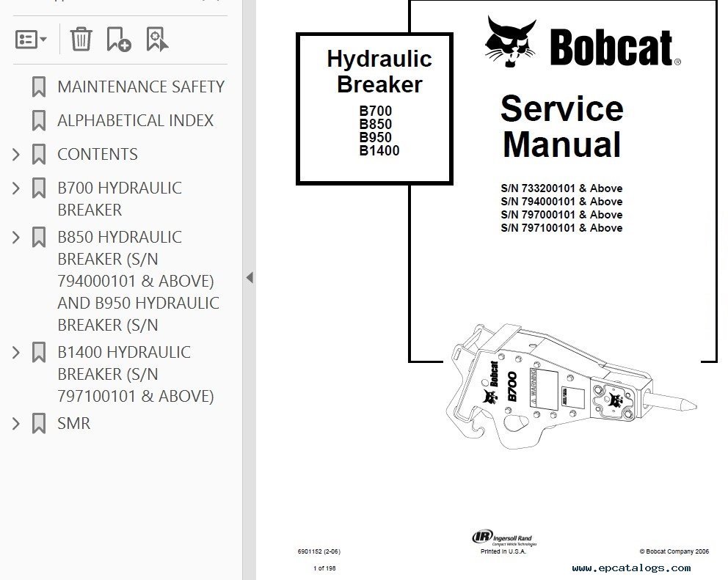
Task: Delete the selected bookmark using the trash icon
Action: [x=81, y=39]
